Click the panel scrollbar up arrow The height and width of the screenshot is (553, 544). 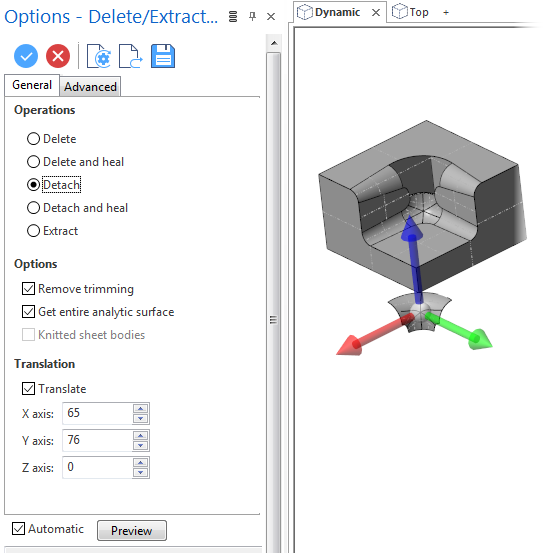point(274,43)
